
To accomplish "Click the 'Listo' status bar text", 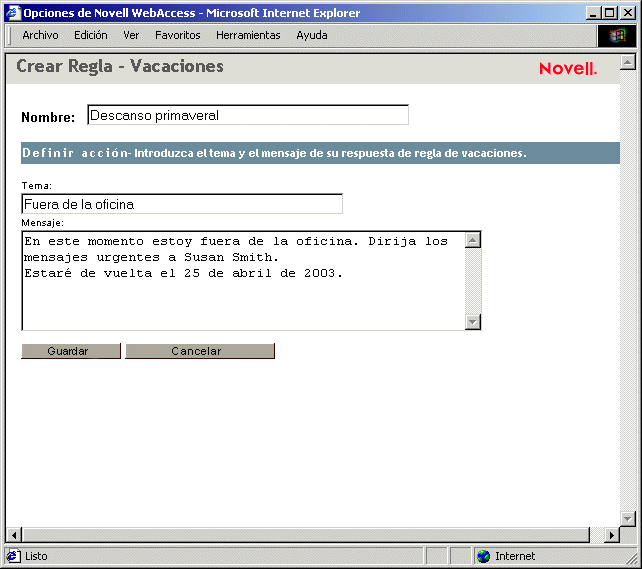I will [36, 556].
